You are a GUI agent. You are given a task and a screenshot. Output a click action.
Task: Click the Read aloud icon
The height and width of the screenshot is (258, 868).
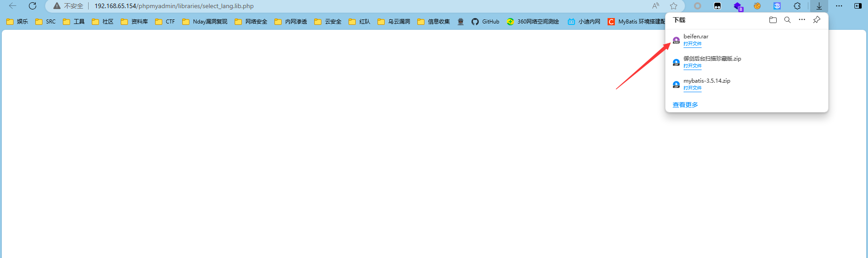coord(656,6)
